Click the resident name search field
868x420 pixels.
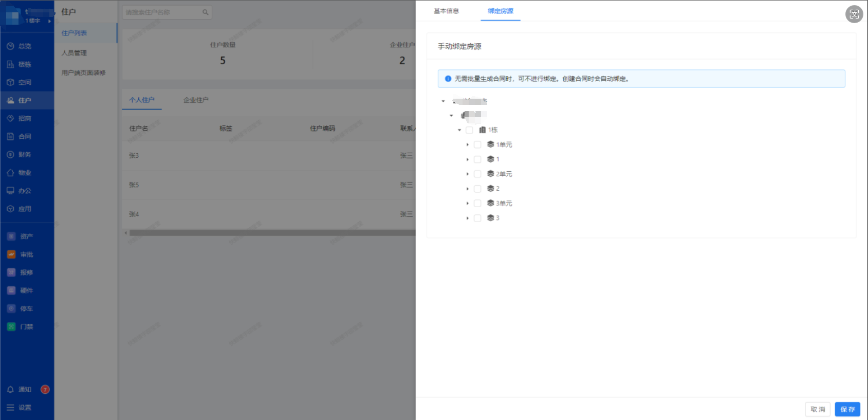point(162,12)
